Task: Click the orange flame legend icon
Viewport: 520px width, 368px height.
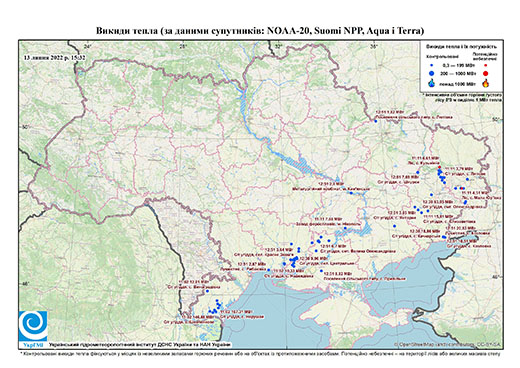Action: pos(486,83)
